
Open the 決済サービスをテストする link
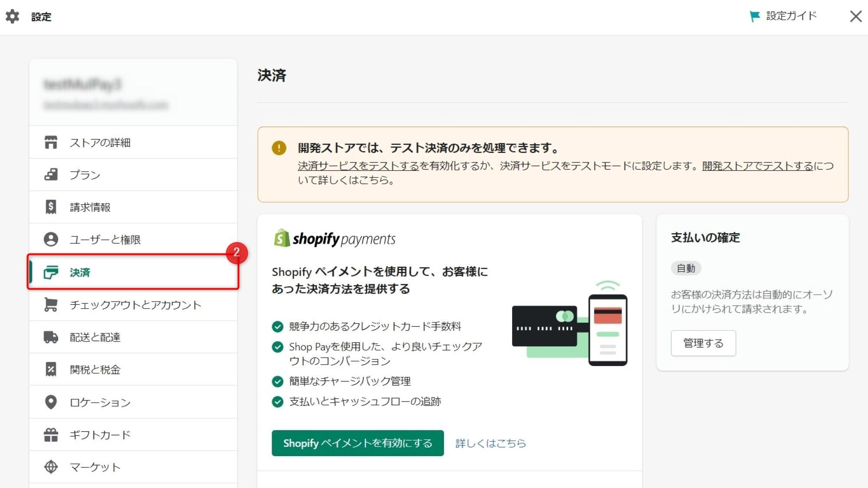[358, 166]
